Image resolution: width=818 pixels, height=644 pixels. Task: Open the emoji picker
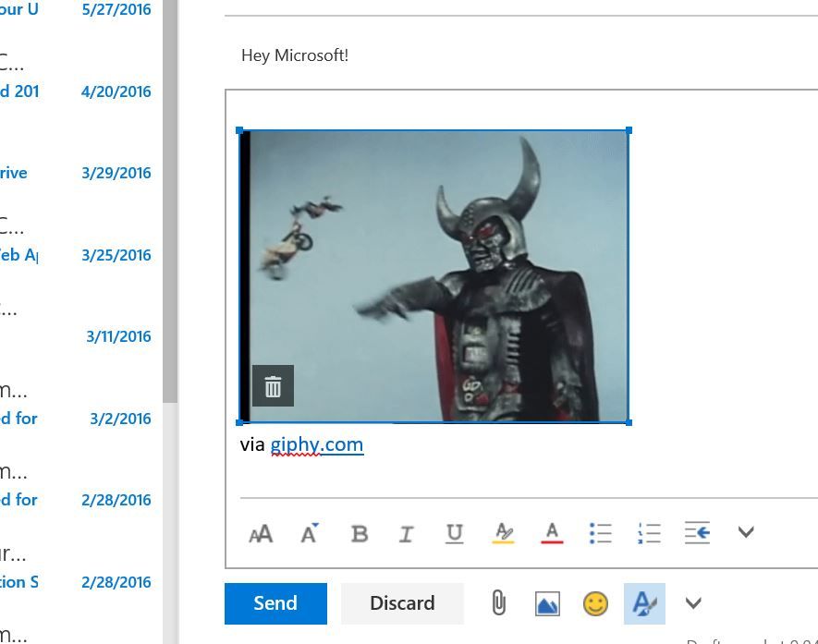tap(596, 604)
